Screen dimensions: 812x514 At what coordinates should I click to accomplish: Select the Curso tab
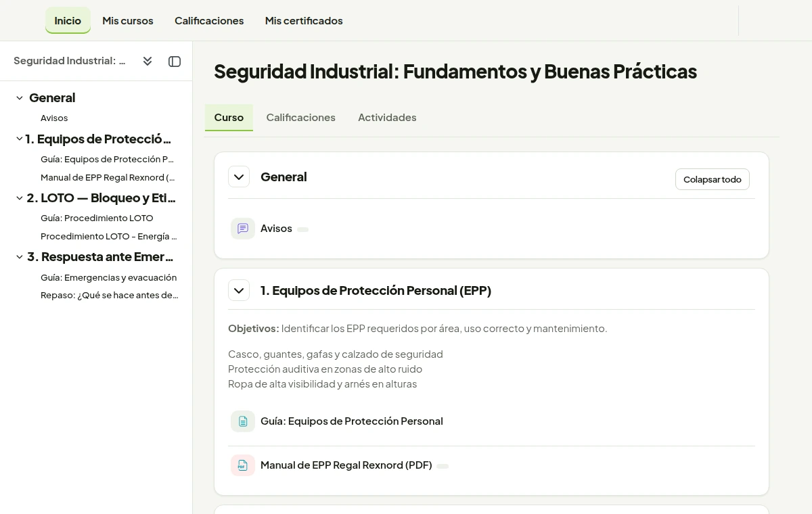point(229,117)
